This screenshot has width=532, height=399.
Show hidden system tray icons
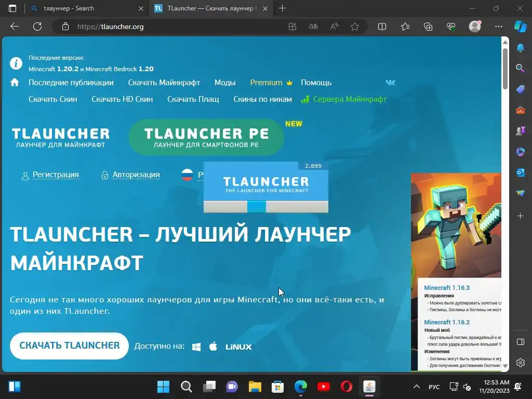click(417, 387)
